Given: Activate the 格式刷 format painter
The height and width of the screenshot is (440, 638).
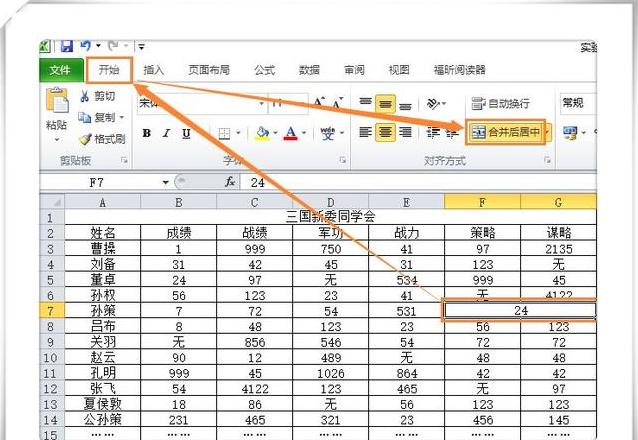Looking at the screenshot, I should coord(102,139).
